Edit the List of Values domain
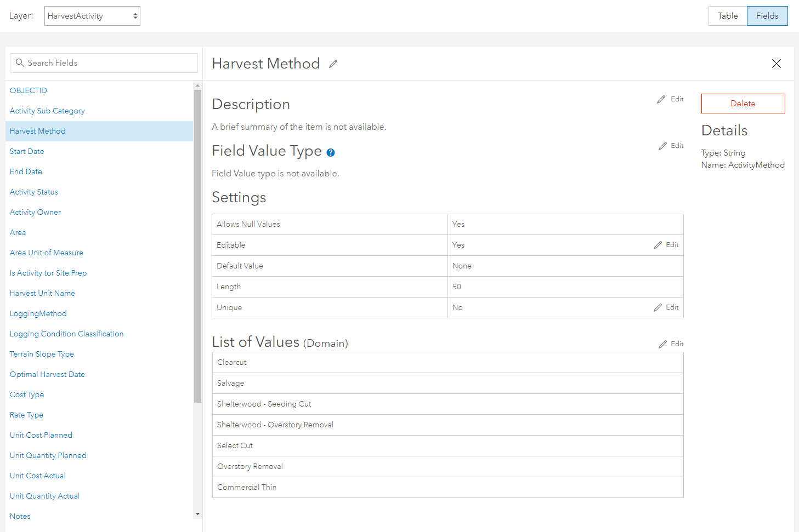This screenshot has width=799, height=532. (x=671, y=344)
